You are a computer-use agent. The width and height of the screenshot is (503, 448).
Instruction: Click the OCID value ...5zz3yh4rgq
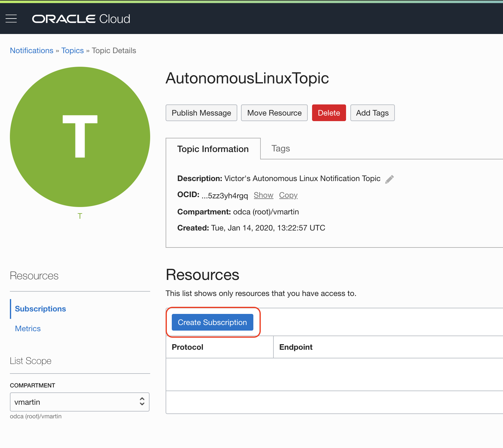tap(225, 196)
